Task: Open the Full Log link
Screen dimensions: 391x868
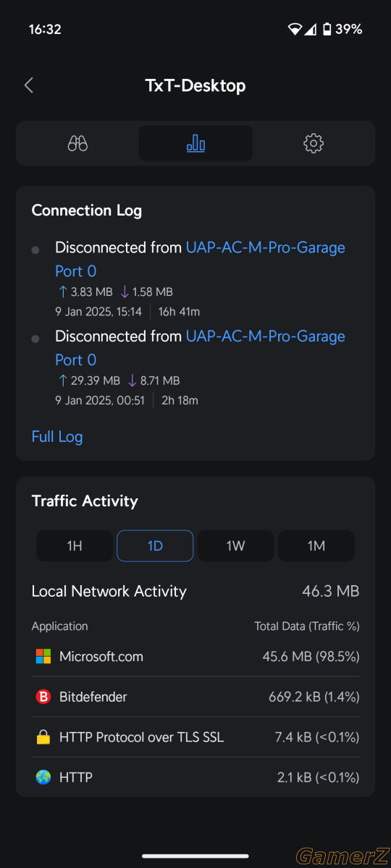Action: tap(57, 437)
